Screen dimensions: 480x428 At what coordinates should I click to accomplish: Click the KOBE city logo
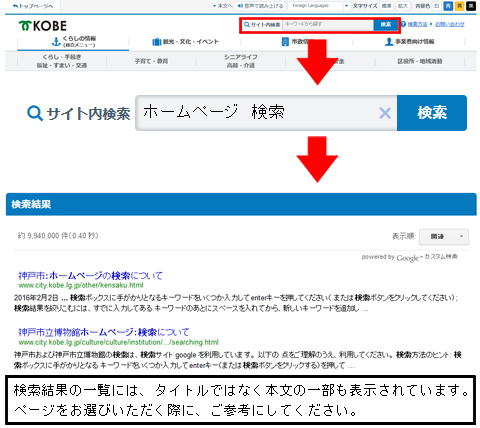[x=43, y=26]
